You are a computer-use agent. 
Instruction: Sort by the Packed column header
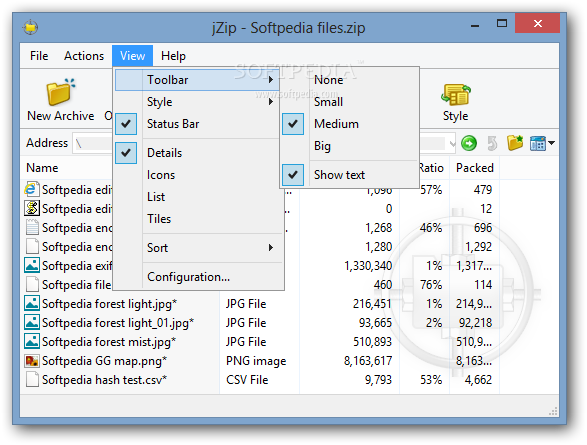(x=474, y=168)
